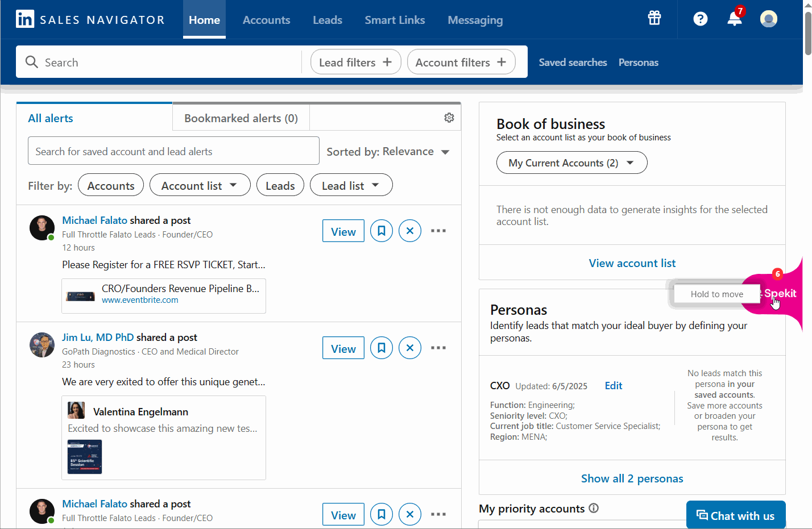Screen dimensions: 812x529
Task: Open Jim Lu, MD PhD profile link
Action: pos(98,337)
